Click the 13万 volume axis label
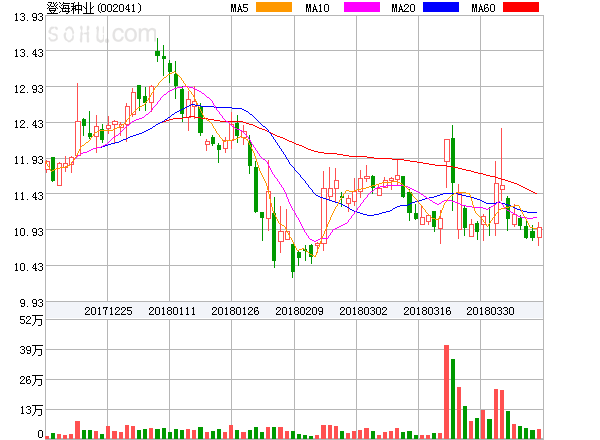Image resolution: width=600 pixels, height=440 pixels. 31,410
